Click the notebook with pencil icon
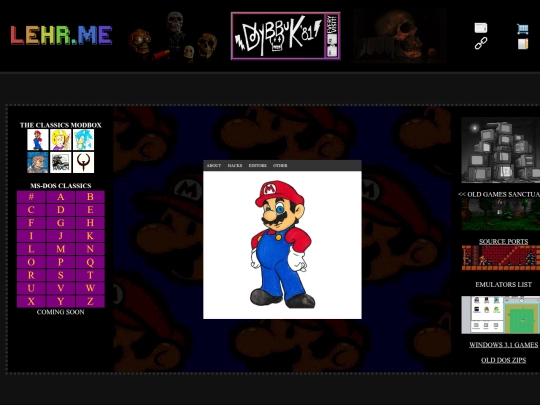Image resolution: width=540 pixels, height=405 pixels. [522, 44]
